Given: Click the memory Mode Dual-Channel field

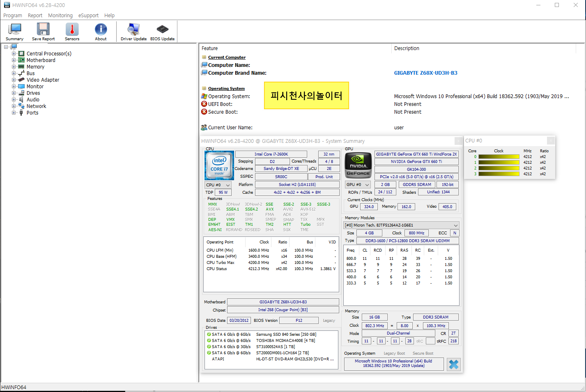Looking at the screenshot, I should (x=398, y=334).
